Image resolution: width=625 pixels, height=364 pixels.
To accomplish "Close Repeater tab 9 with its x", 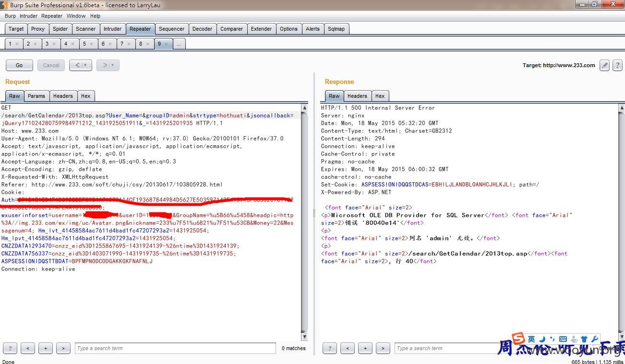I will point(166,44).
